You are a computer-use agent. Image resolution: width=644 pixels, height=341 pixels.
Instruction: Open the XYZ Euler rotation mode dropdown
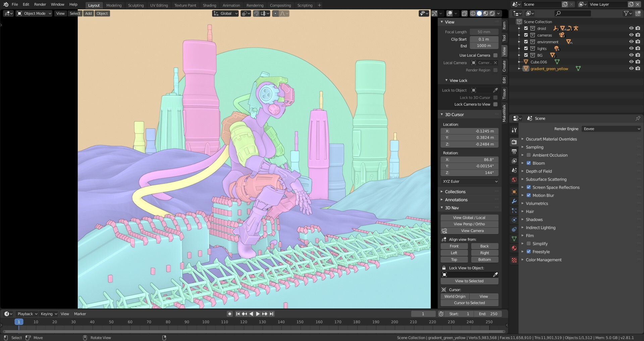pos(470,181)
